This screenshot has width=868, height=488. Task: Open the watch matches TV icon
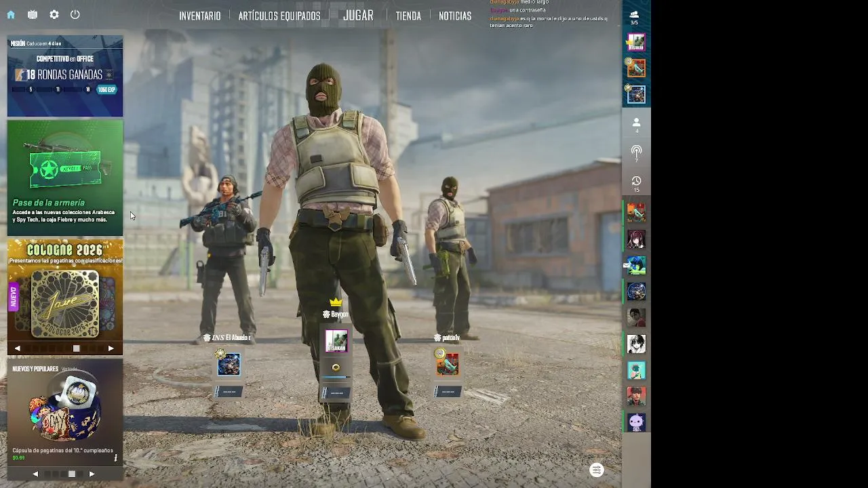(x=33, y=14)
